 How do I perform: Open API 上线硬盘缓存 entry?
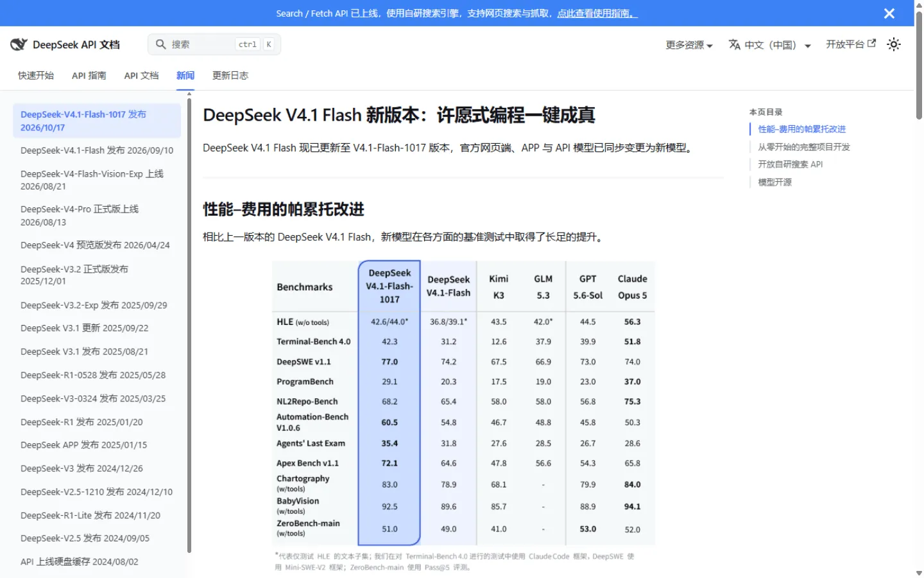pyautogui.click(x=97, y=562)
